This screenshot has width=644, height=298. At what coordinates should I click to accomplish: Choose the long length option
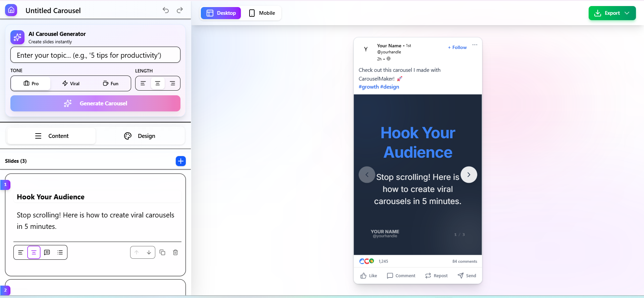coord(172,83)
